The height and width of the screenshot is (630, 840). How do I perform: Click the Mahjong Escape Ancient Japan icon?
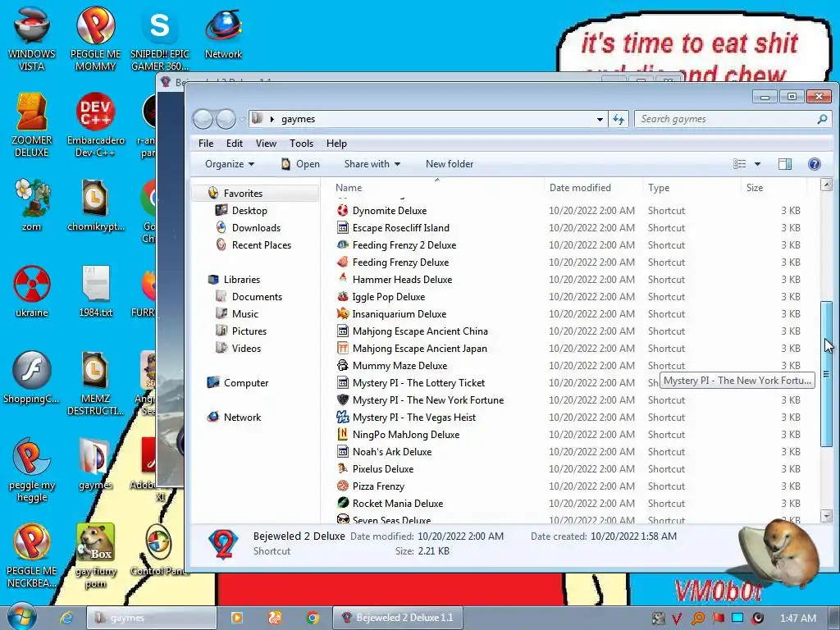343,348
